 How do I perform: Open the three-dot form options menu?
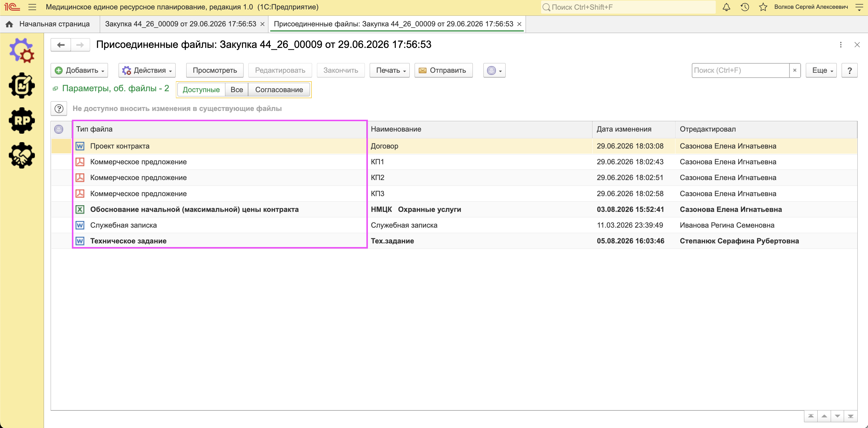click(x=841, y=45)
